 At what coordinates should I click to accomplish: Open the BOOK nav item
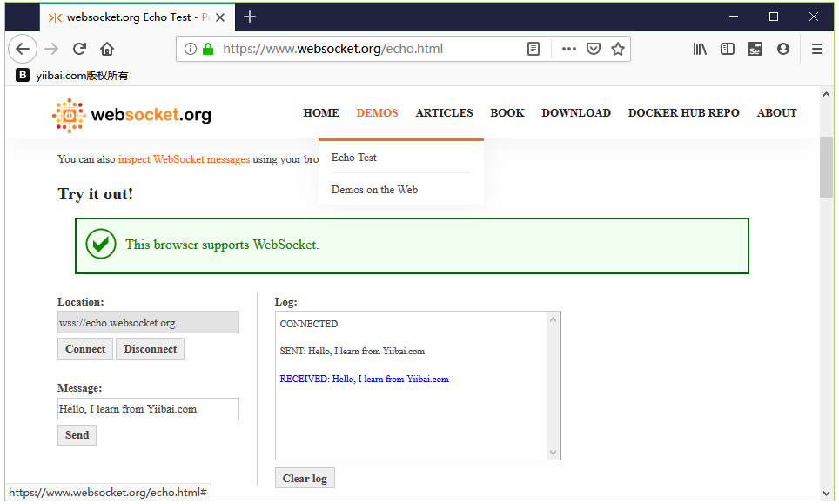click(507, 113)
